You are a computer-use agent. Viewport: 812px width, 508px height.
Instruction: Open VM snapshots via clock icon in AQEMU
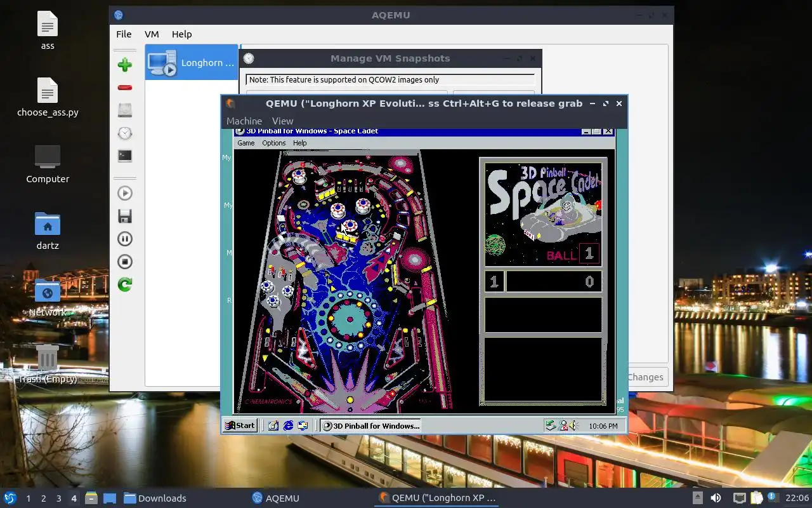pyautogui.click(x=125, y=133)
